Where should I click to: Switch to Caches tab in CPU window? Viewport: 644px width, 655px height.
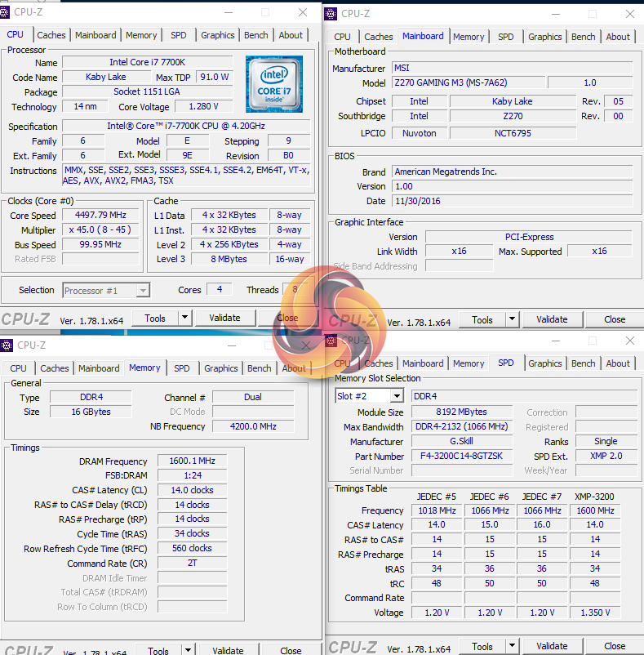click(51, 35)
